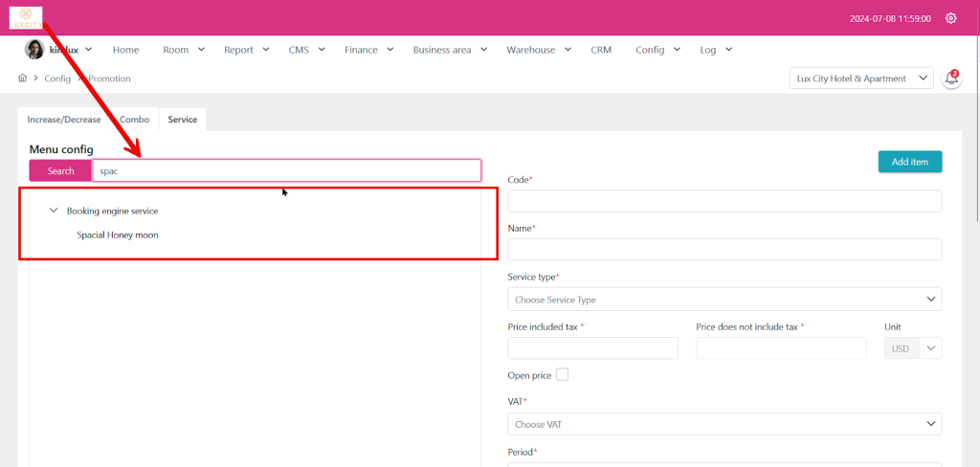
Task: Collapse the Booking engine service node
Action: 54,211
